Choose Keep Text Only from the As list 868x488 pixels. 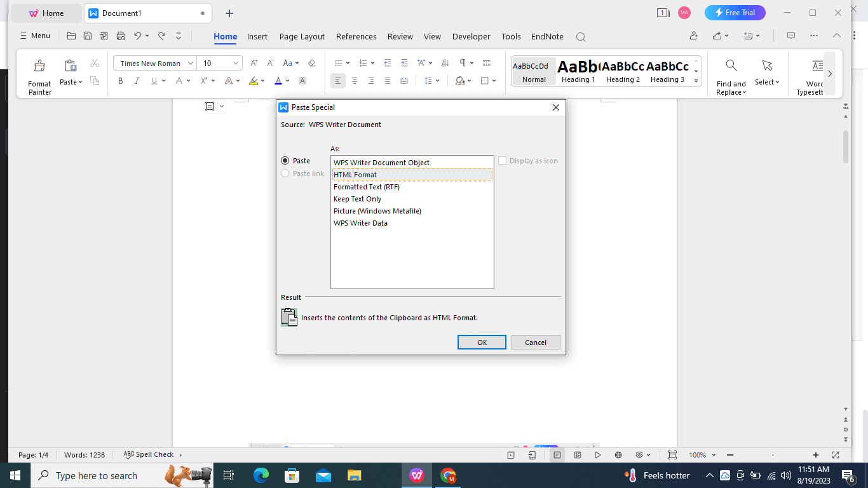click(x=358, y=199)
